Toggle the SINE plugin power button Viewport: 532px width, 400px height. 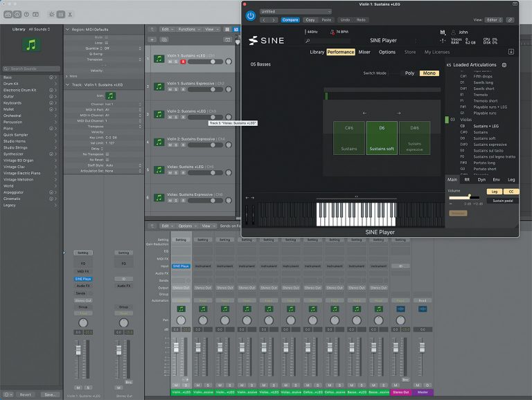point(251,15)
